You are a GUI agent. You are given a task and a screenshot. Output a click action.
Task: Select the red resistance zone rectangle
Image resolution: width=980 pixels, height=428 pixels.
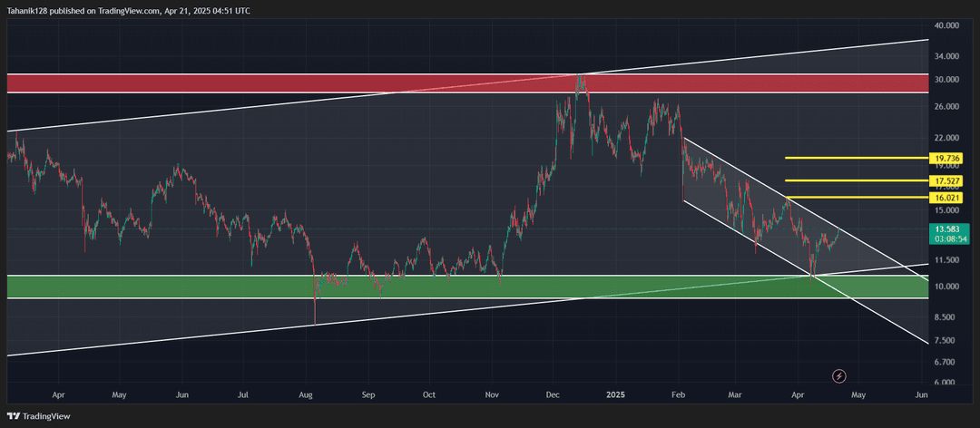click(467, 83)
